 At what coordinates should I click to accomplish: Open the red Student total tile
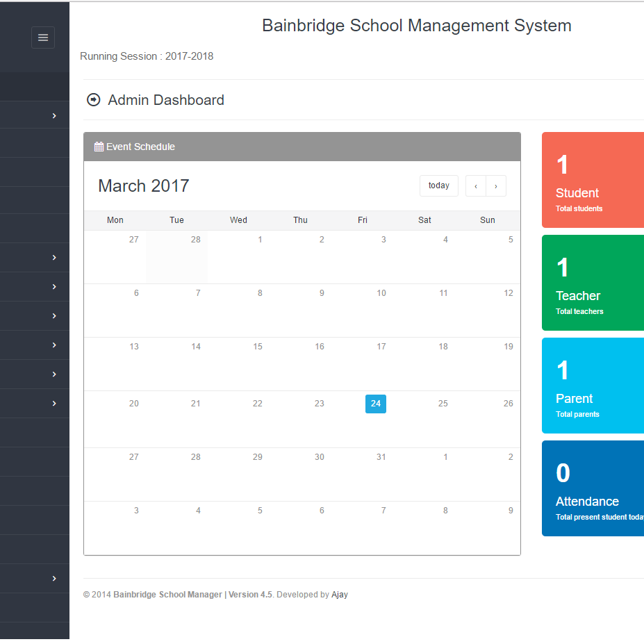[593, 180]
